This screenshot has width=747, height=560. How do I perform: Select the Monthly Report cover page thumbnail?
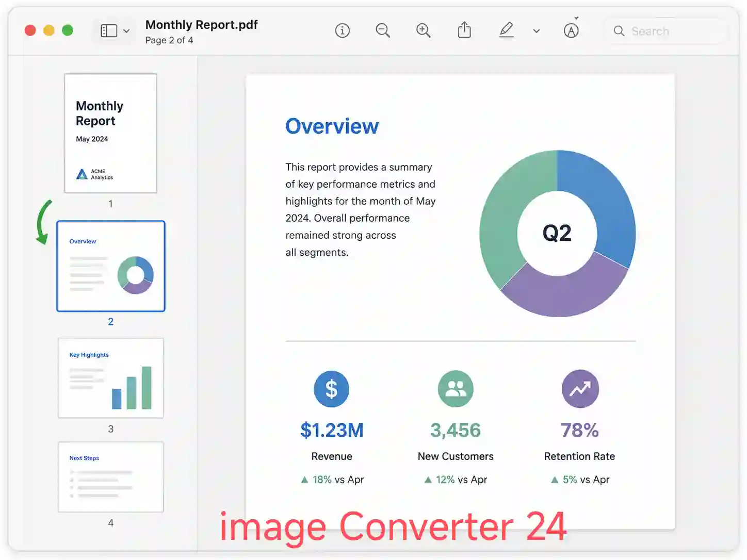pos(110,134)
